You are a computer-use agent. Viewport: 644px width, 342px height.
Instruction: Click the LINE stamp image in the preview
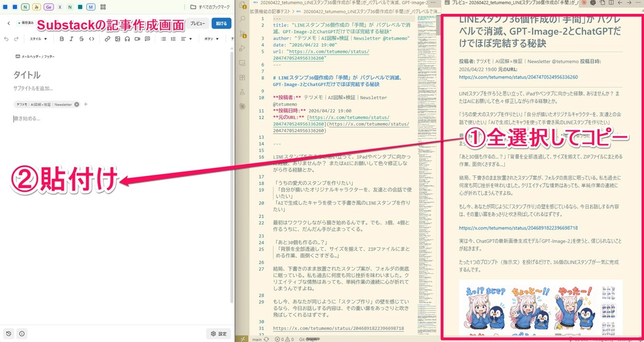point(540,308)
